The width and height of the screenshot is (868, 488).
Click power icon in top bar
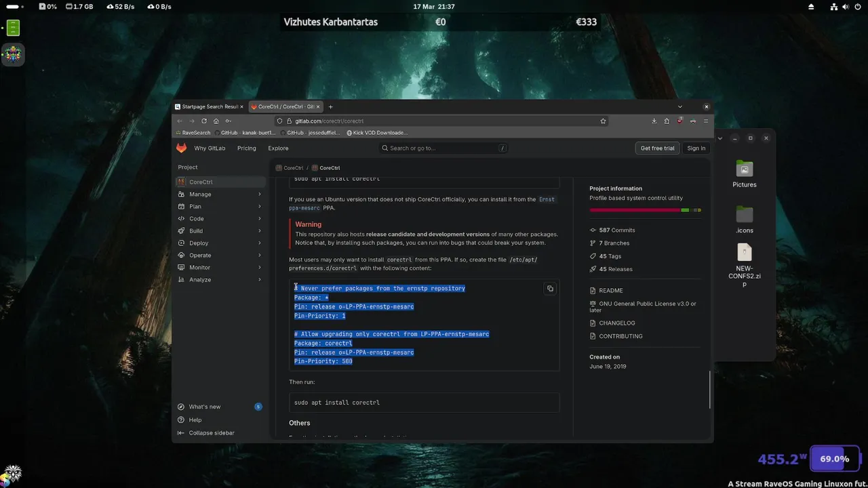tap(858, 7)
